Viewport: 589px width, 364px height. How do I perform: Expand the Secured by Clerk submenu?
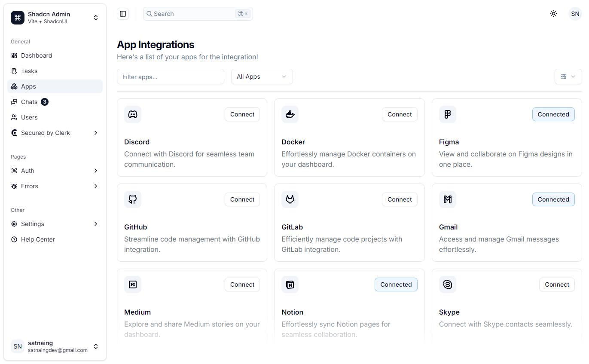[x=96, y=133]
